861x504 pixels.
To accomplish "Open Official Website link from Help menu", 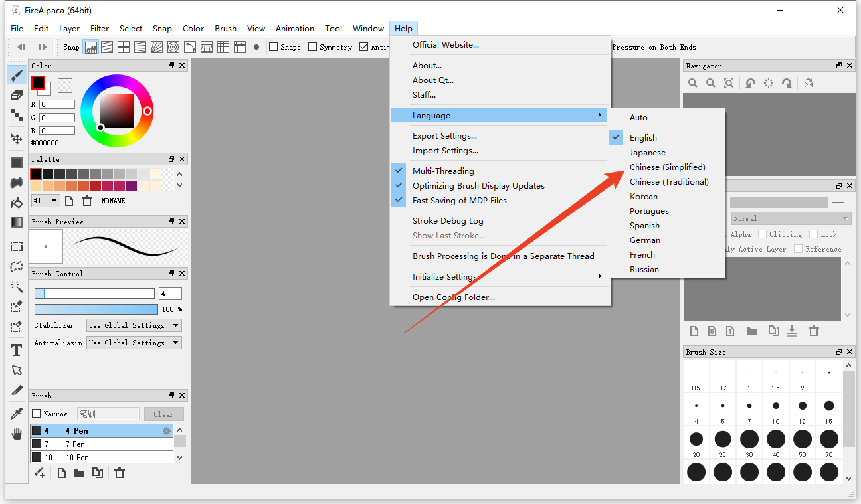I will point(445,44).
